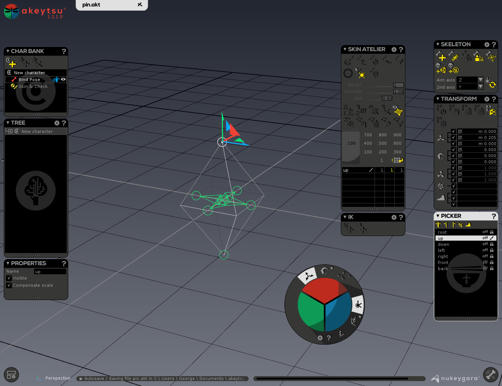Image resolution: width=502 pixels, height=386 pixels.
Task: Open the Skin Atelier settings gear
Action: 394,50
